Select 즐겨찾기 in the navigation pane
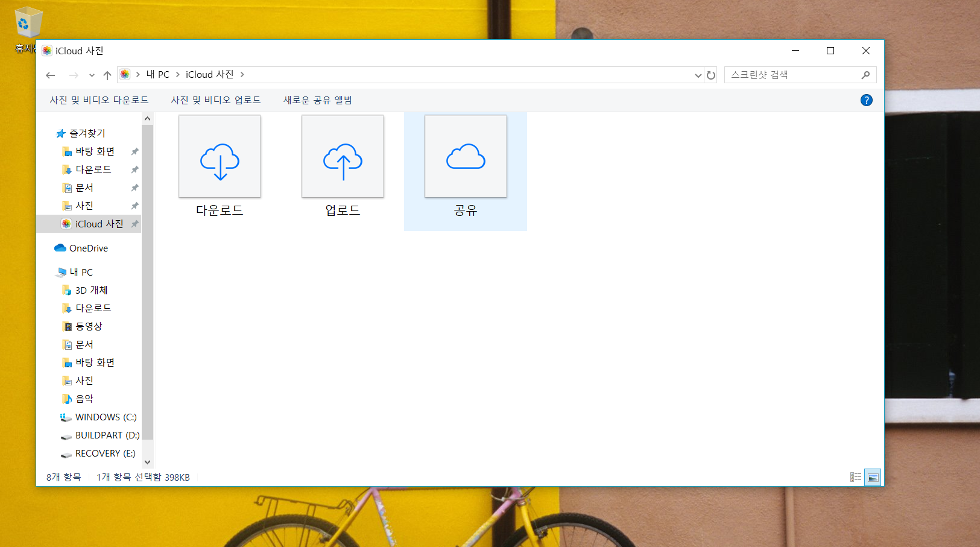 (x=87, y=133)
